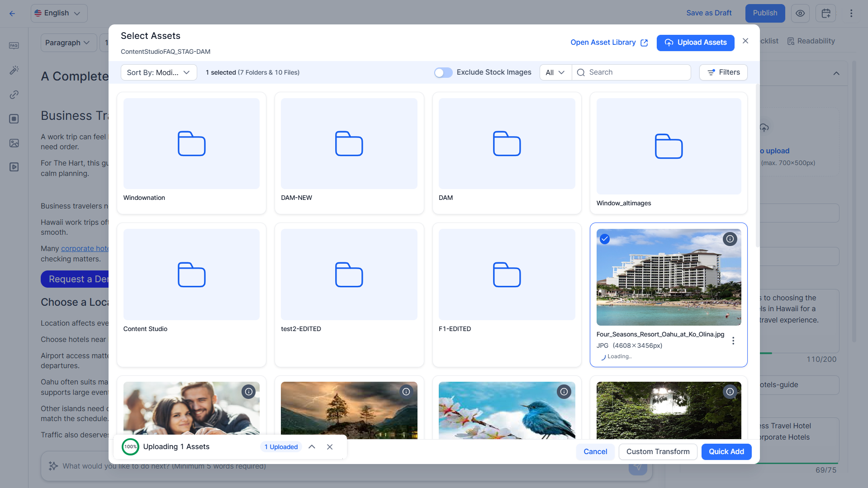Open the block element sidebar tool
The height and width of the screenshot is (488, 868).
pyautogui.click(x=14, y=118)
